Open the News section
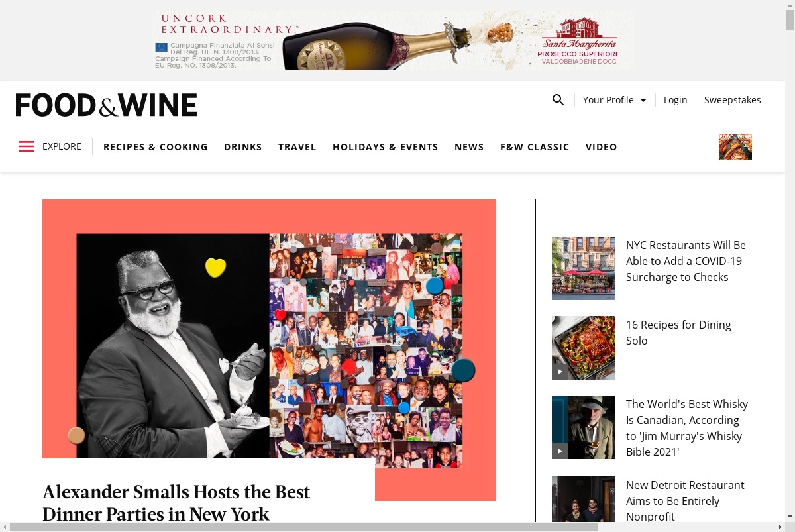This screenshot has height=532, width=795. (x=469, y=147)
